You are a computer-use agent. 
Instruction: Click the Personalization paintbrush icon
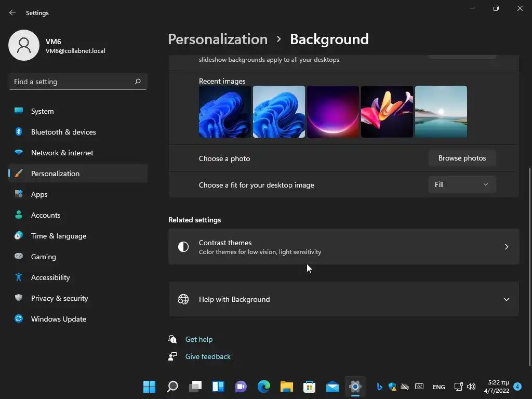coord(19,174)
